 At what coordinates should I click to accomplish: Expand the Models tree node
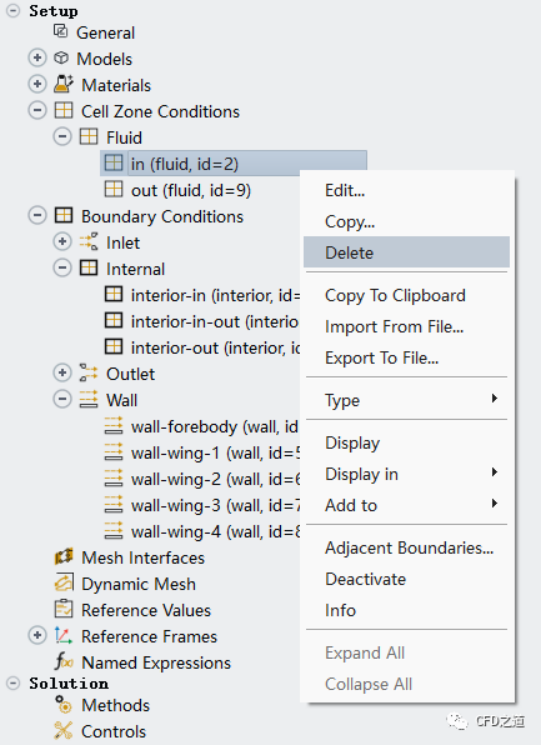click(37, 58)
